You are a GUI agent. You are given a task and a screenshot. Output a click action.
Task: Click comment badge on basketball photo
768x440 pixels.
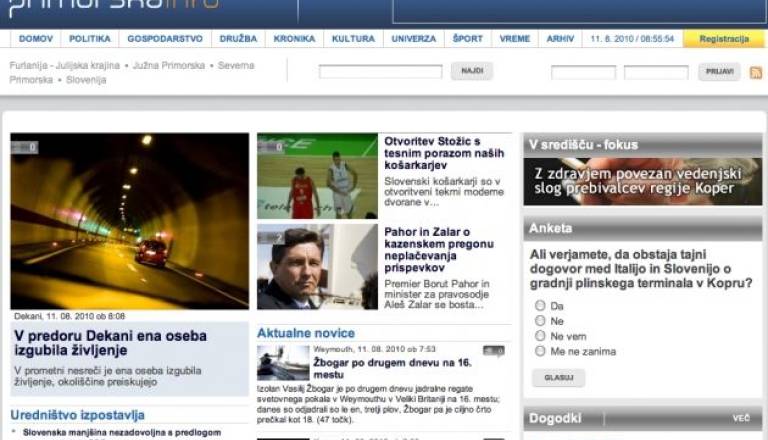[271, 147]
